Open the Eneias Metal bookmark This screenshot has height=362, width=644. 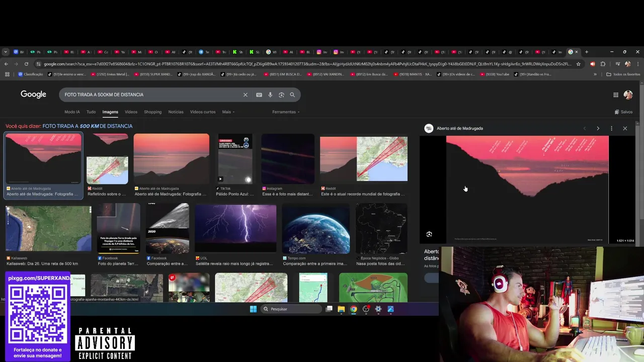point(110,74)
